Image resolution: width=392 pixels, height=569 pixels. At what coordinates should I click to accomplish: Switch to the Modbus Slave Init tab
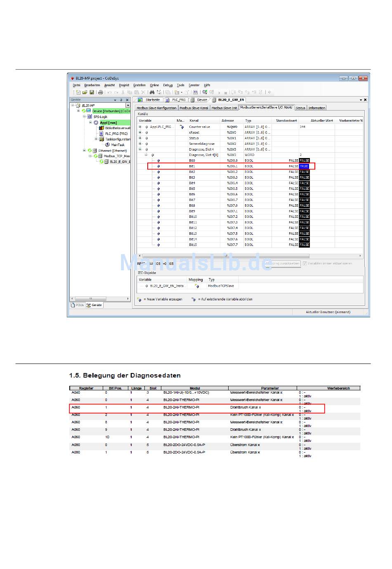(x=224, y=108)
